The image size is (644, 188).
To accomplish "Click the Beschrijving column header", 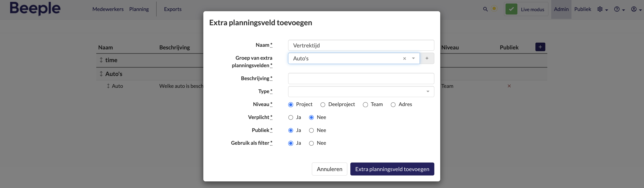I will [x=175, y=47].
